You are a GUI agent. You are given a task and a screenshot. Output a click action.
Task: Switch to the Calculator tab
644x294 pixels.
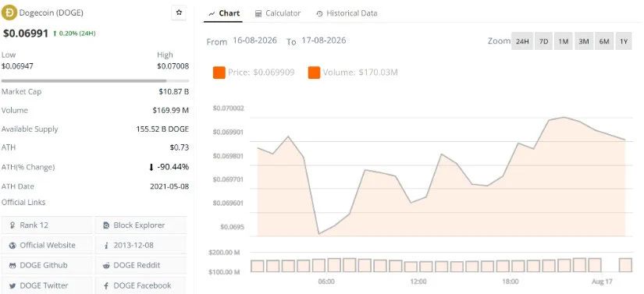[x=278, y=13]
